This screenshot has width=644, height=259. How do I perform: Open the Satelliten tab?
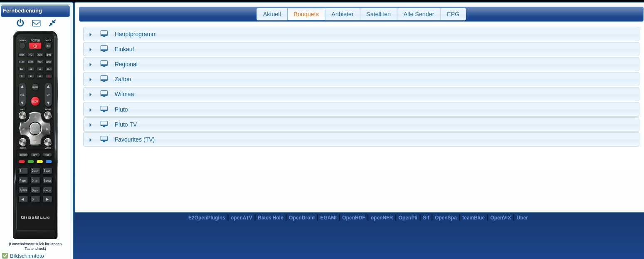[x=378, y=14]
